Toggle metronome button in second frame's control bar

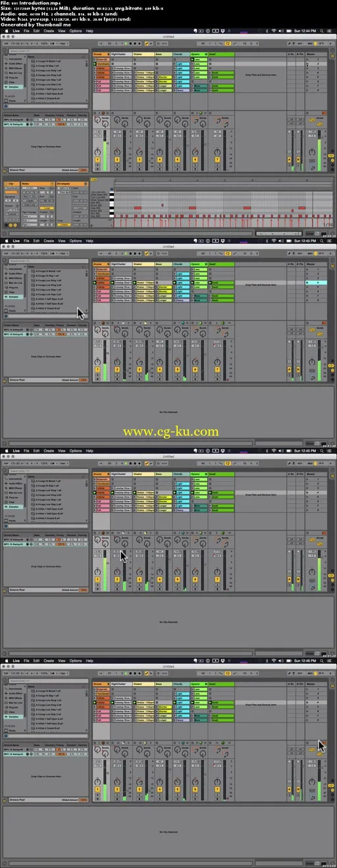point(51,253)
